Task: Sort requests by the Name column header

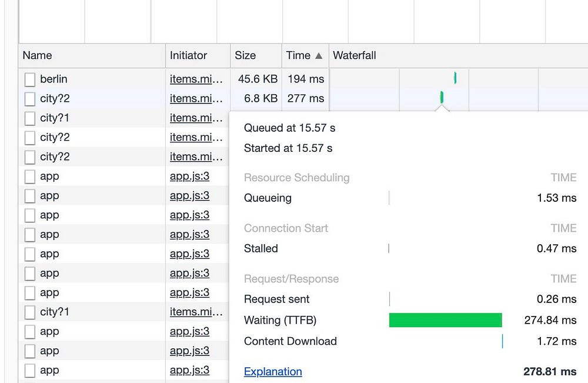Action: point(38,56)
